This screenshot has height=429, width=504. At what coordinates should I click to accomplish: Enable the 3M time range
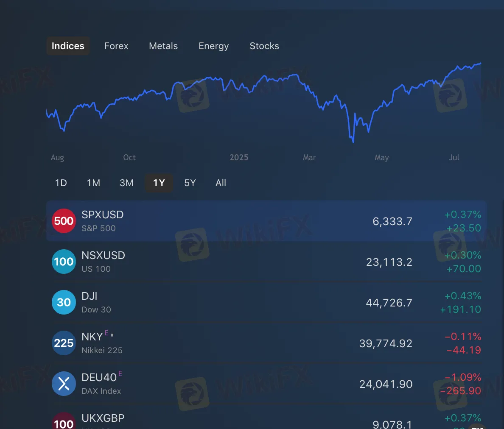[x=126, y=183]
